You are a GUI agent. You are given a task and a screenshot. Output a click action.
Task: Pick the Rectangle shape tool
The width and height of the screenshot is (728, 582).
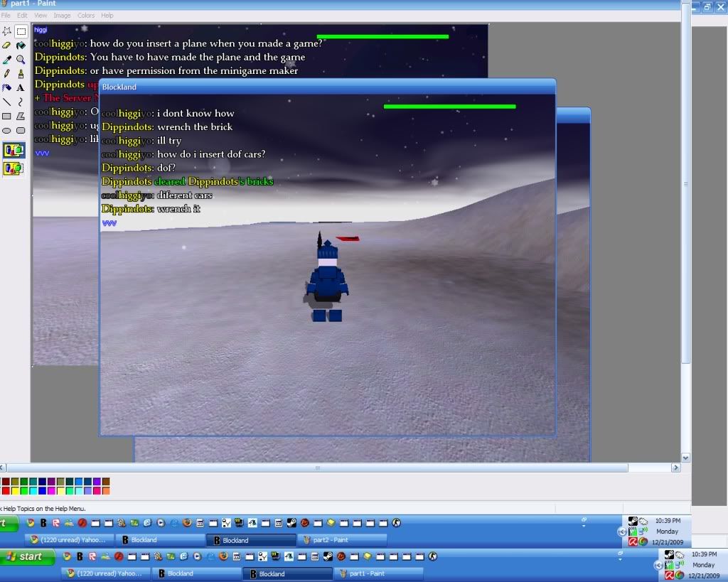tap(7, 116)
